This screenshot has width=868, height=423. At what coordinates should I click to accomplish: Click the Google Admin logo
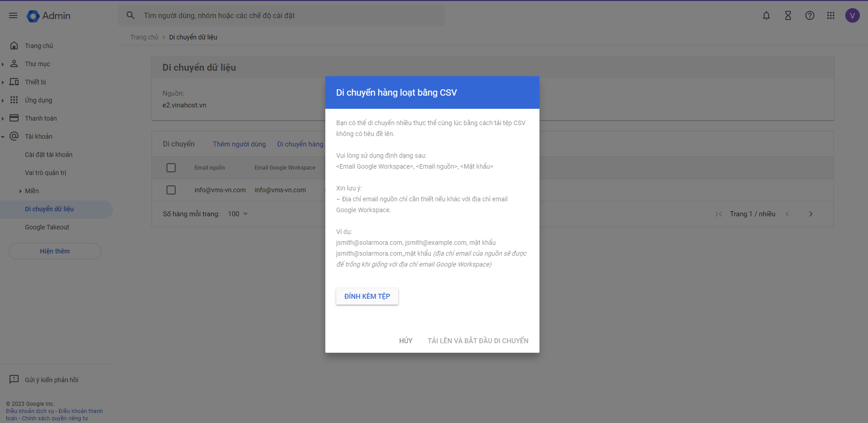coord(49,16)
